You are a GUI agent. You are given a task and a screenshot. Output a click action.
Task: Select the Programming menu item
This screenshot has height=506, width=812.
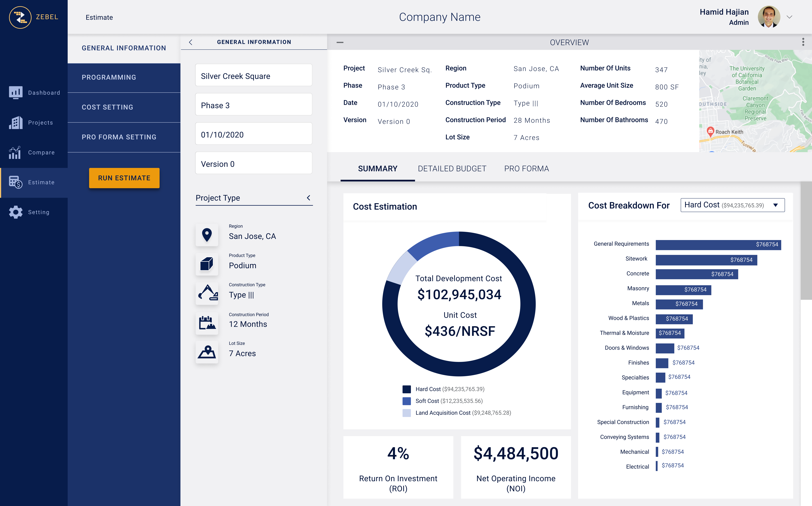pyautogui.click(x=124, y=77)
